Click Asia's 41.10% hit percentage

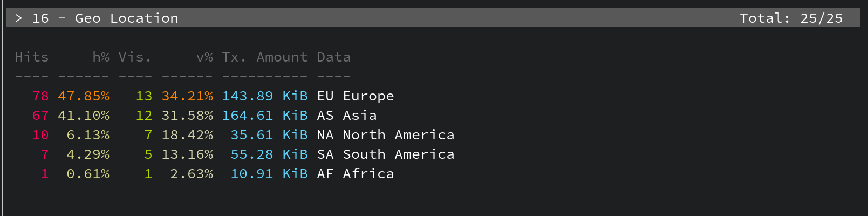pyautogui.click(x=84, y=116)
